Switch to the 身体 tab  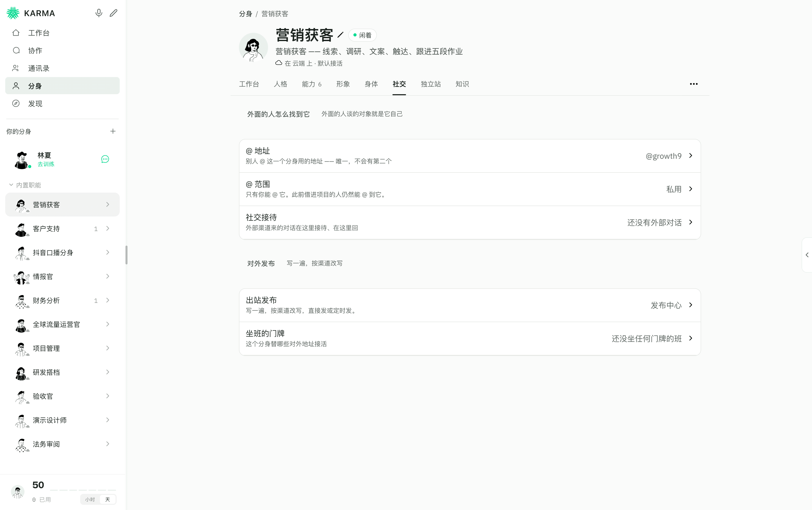pos(371,84)
